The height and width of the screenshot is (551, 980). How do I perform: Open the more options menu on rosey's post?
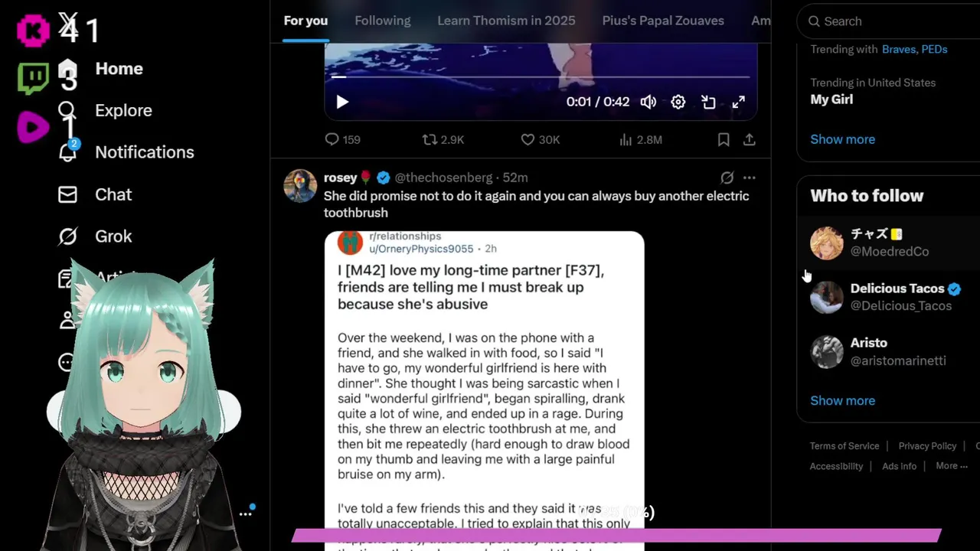click(x=750, y=178)
